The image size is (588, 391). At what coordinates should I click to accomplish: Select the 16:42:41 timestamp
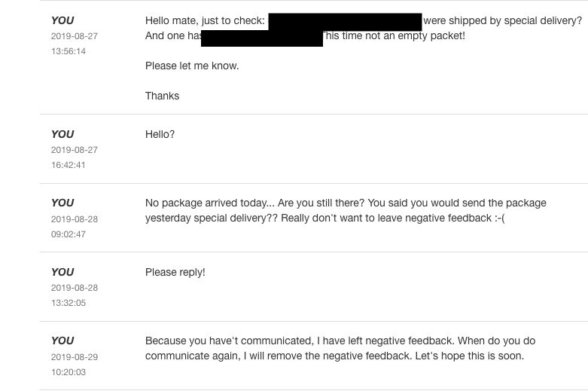pos(69,165)
